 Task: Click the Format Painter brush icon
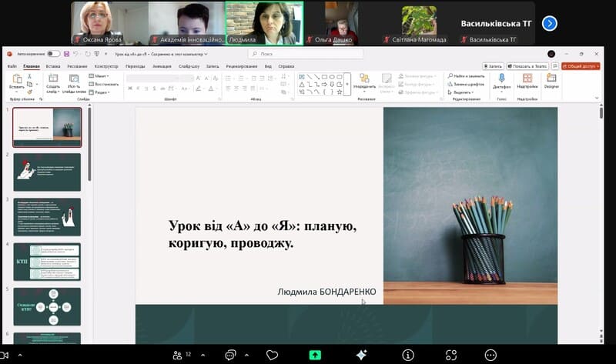(29, 92)
